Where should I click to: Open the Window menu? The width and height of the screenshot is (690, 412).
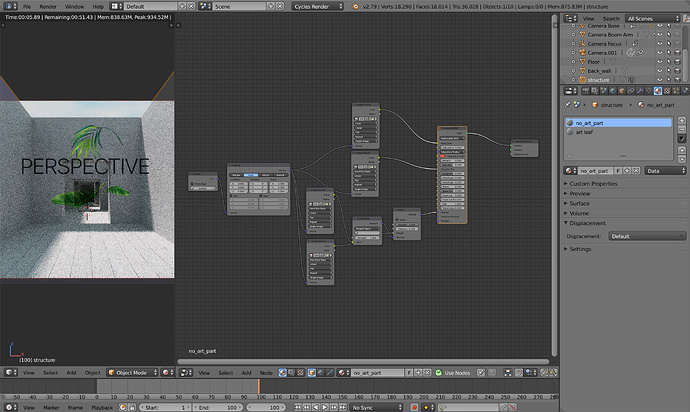[74, 7]
